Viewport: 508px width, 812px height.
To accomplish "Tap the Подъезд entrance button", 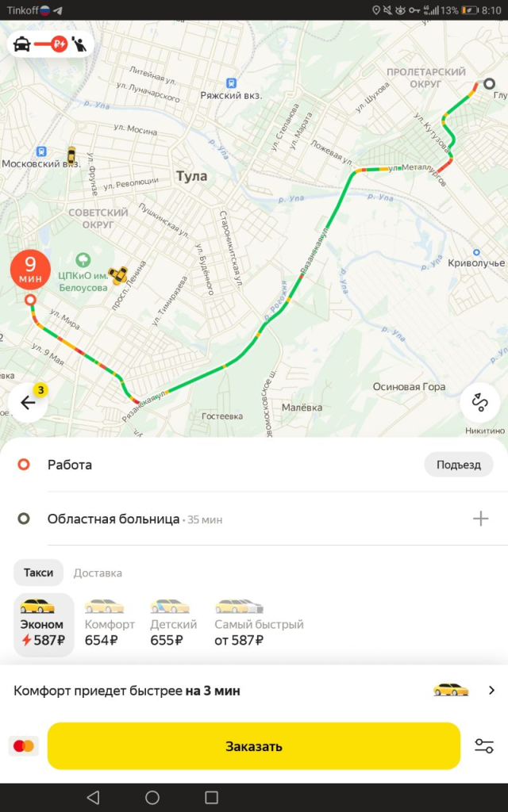I will pyautogui.click(x=459, y=465).
